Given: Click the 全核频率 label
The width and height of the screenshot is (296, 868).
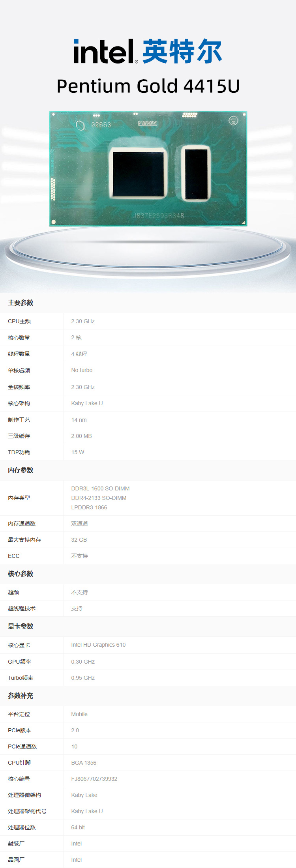Looking at the screenshot, I should click(x=19, y=387).
